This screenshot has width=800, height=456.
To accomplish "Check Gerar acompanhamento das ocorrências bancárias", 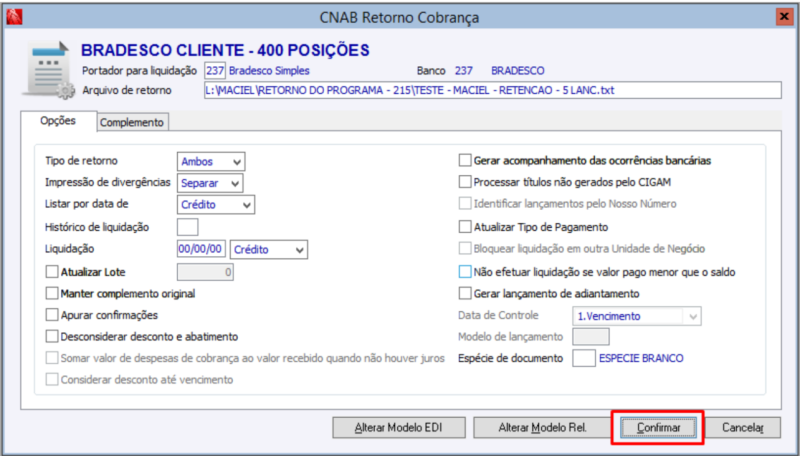I will (465, 161).
